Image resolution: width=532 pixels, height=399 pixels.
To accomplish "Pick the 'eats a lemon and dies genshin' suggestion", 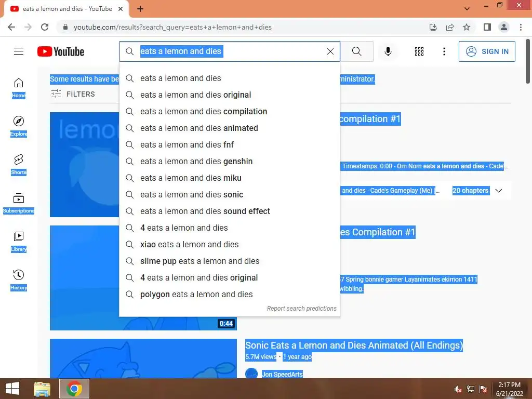I will (x=229, y=161).
